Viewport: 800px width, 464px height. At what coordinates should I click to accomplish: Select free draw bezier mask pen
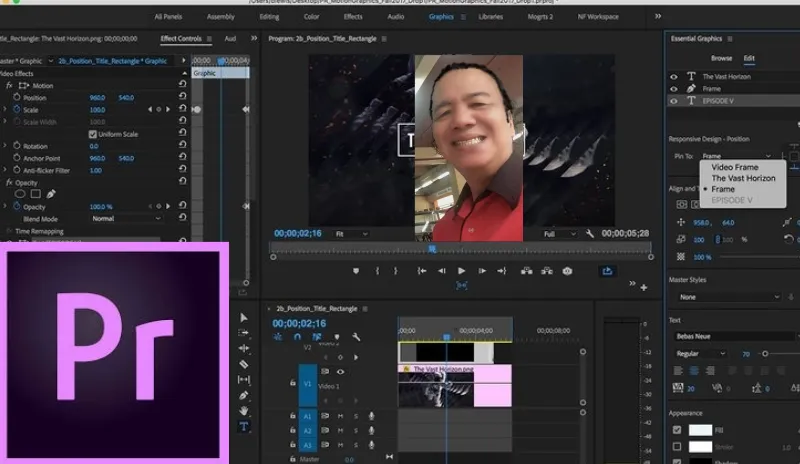(x=51, y=194)
